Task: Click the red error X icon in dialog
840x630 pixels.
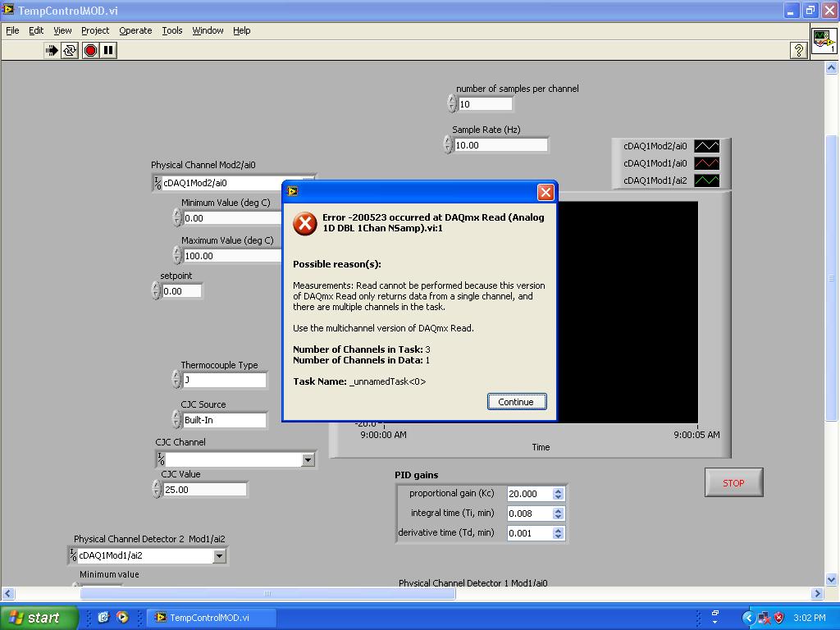Action: (305, 223)
